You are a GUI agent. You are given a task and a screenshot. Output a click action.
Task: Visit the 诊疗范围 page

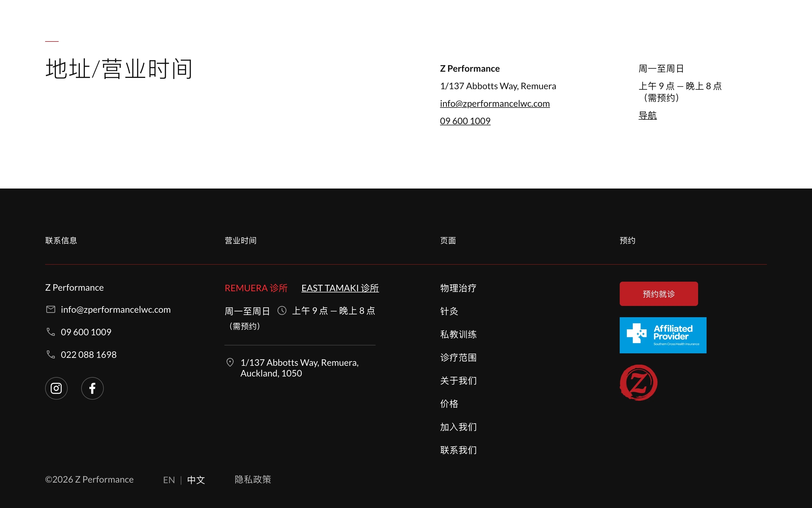click(458, 358)
